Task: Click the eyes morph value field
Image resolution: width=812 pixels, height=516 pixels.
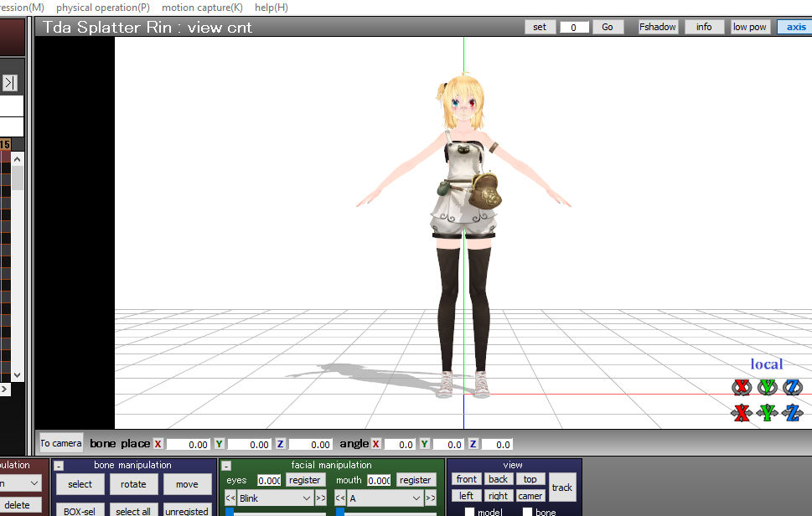Action: (x=269, y=480)
